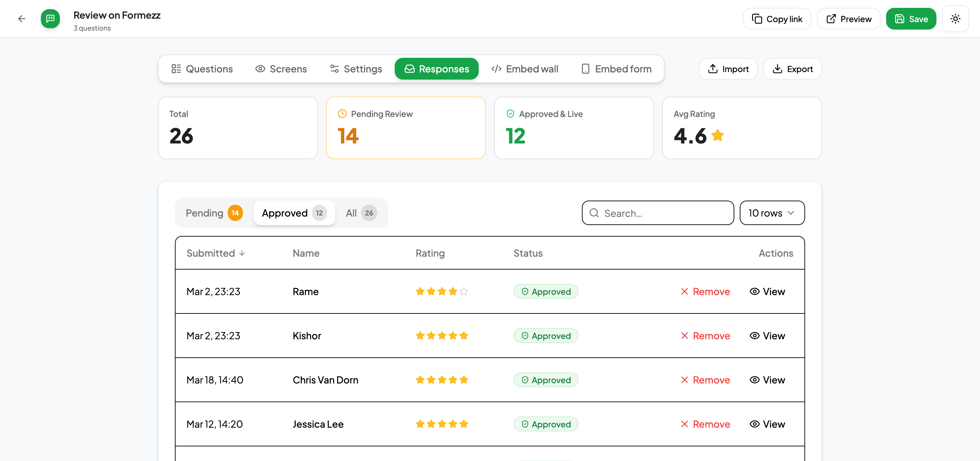This screenshot has width=980, height=461.
Task: Open the Embed wall tab
Action: 525,69
